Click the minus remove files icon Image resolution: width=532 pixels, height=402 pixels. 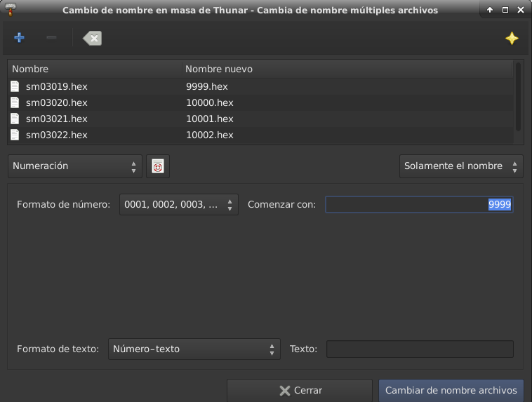click(51, 38)
